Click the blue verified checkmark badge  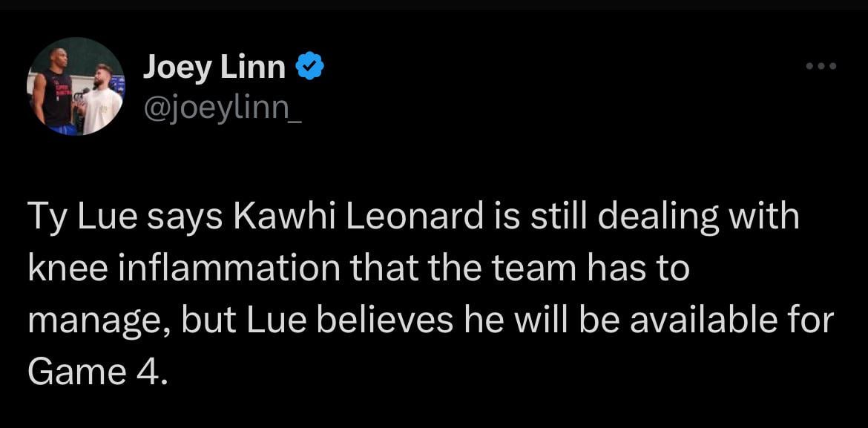point(309,68)
